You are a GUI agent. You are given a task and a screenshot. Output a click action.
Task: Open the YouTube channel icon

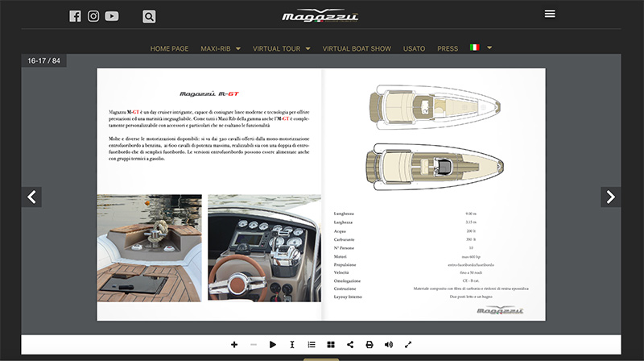[112, 16]
